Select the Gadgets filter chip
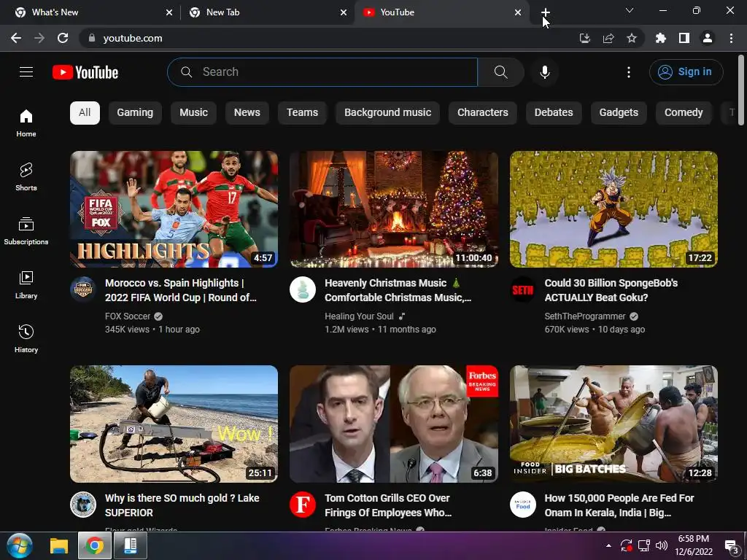 coord(619,113)
